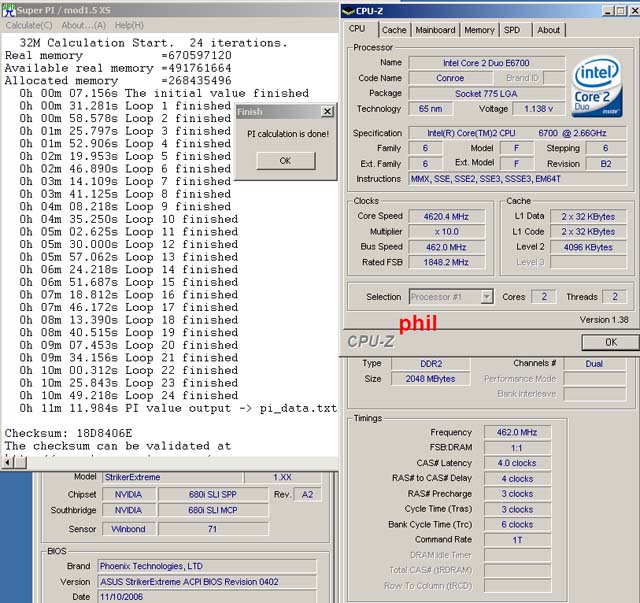
Task: Click the Instructions field MMX, SSE, SSE2
Action: point(517,179)
